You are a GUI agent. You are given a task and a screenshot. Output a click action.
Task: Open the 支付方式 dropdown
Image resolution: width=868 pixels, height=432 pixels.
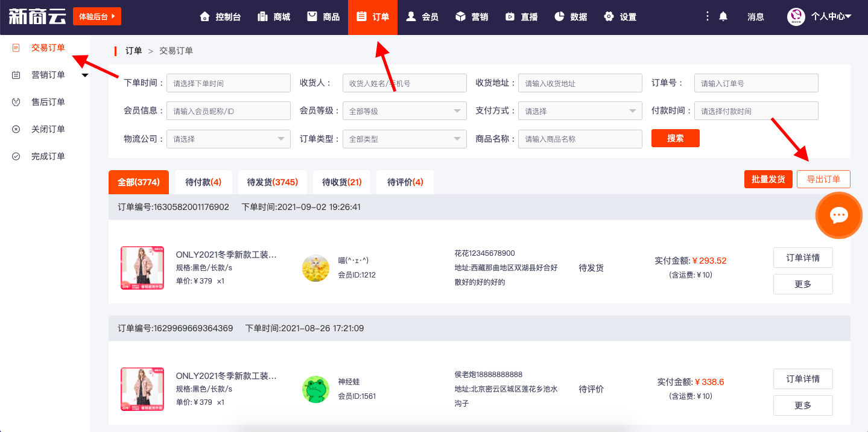580,111
